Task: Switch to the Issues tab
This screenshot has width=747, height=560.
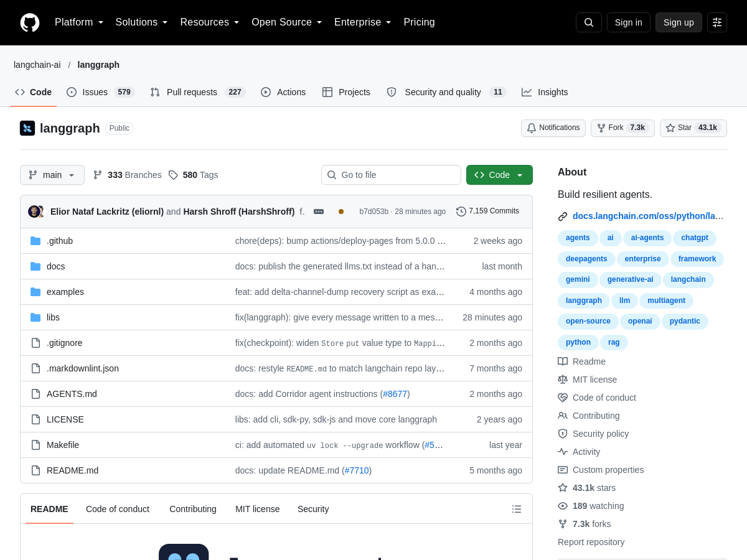Action: click(x=100, y=92)
